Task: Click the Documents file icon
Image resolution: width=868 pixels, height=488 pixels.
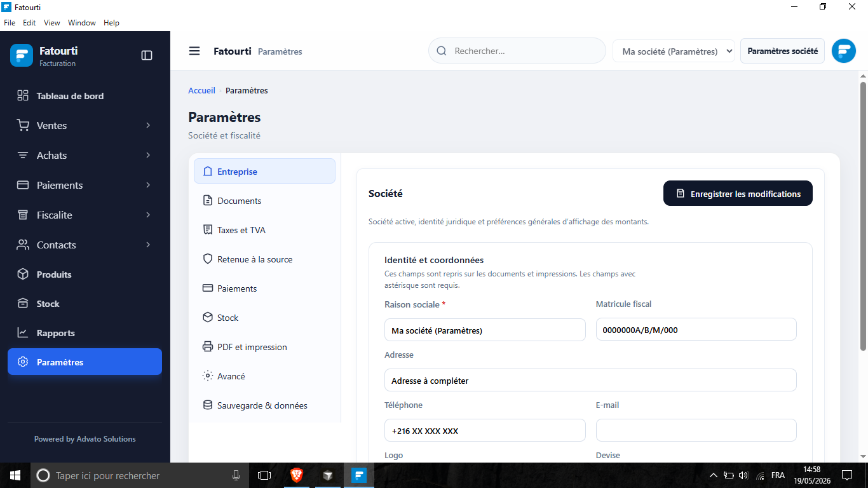Action: tap(207, 201)
